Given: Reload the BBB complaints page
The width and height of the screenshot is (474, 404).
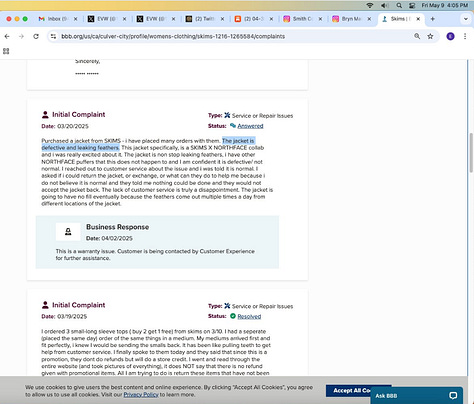Looking at the screenshot, I should click(36, 36).
